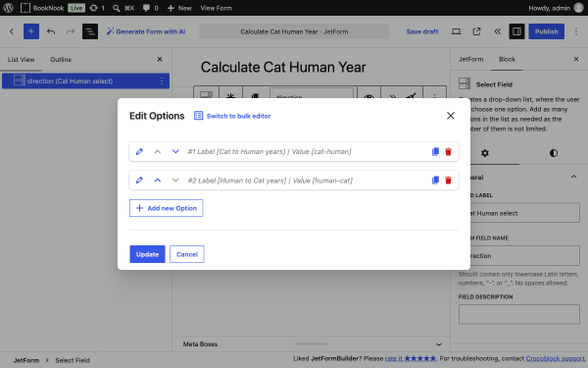Redo the last change
Image resolution: width=588 pixels, height=368 pixels.
71,31
